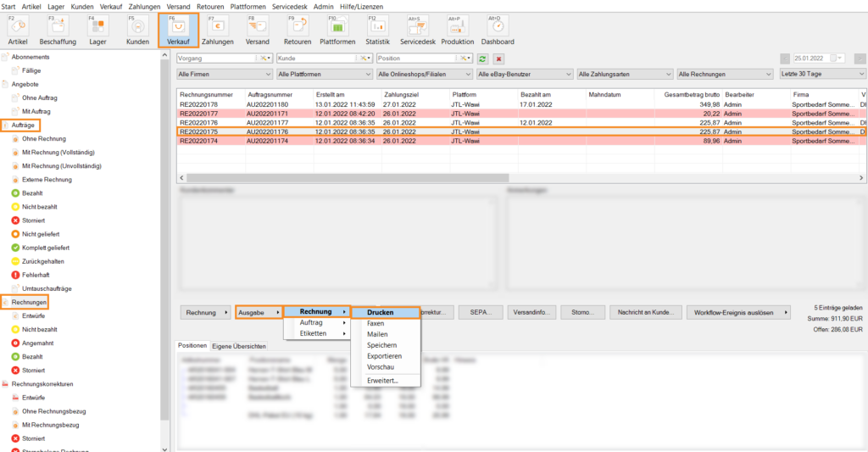Open the Retouren menu in menu bar
This screenshot has width=868, height=452.
[210, 6]
